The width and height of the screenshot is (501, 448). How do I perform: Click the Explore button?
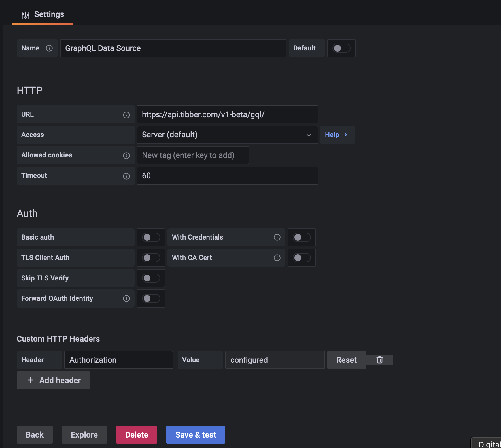84,435
